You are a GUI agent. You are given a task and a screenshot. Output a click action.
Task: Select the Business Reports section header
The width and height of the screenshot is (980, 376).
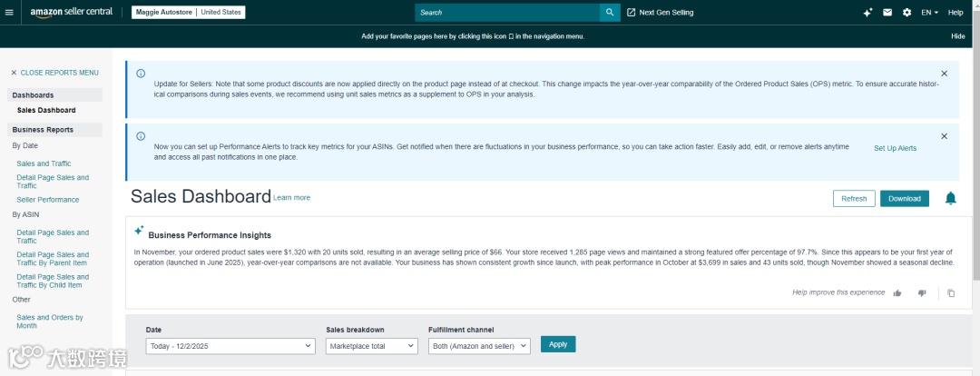tap(55, 130)
